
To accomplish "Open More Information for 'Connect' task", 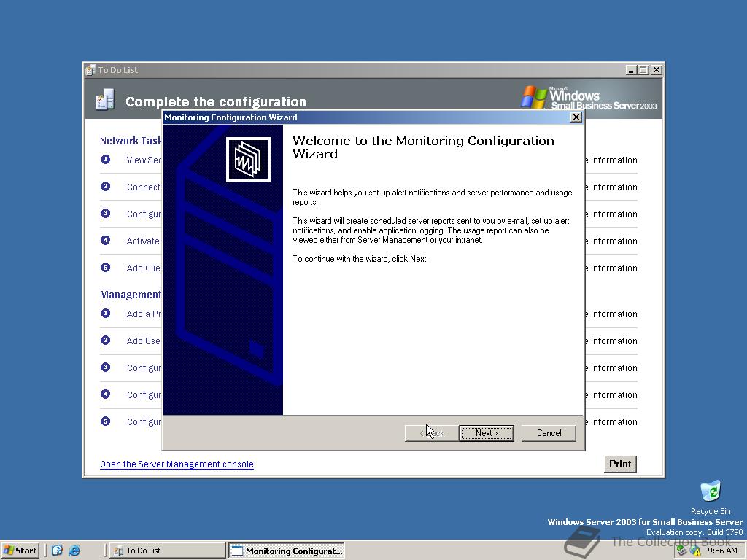I will (611, 187).
